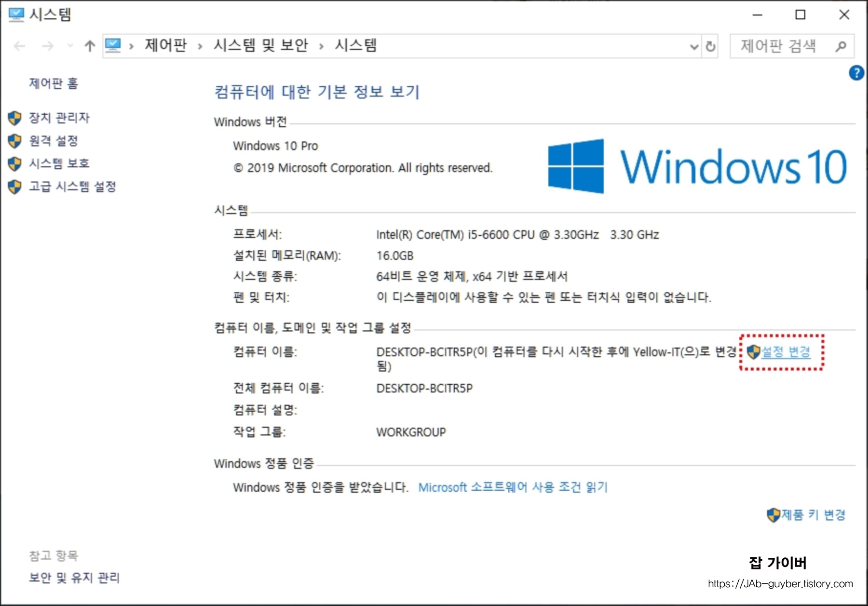Click the computer icon in address bar
Viewport: 868px width, 606px height.
click(113, 45)
